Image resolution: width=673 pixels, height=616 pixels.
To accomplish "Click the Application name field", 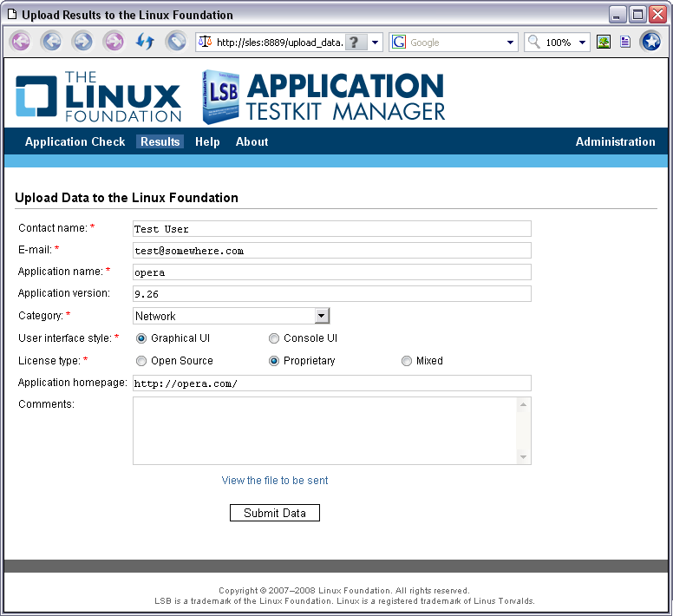I will tap(332, 272).
